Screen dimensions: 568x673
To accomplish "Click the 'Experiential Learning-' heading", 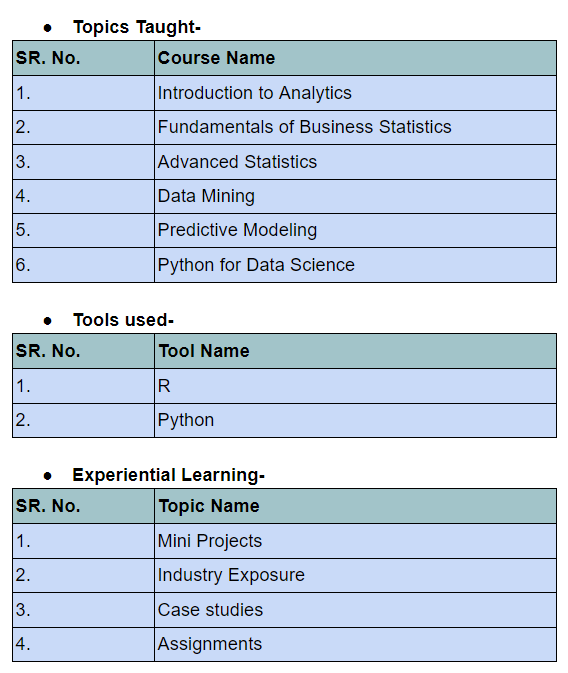I will point(168,475).
